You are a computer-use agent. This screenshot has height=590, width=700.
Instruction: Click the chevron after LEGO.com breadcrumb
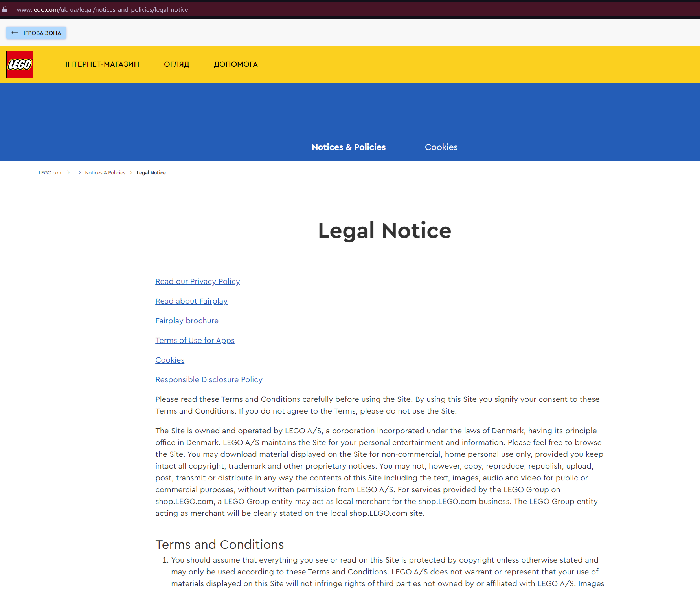click(68, 173)
